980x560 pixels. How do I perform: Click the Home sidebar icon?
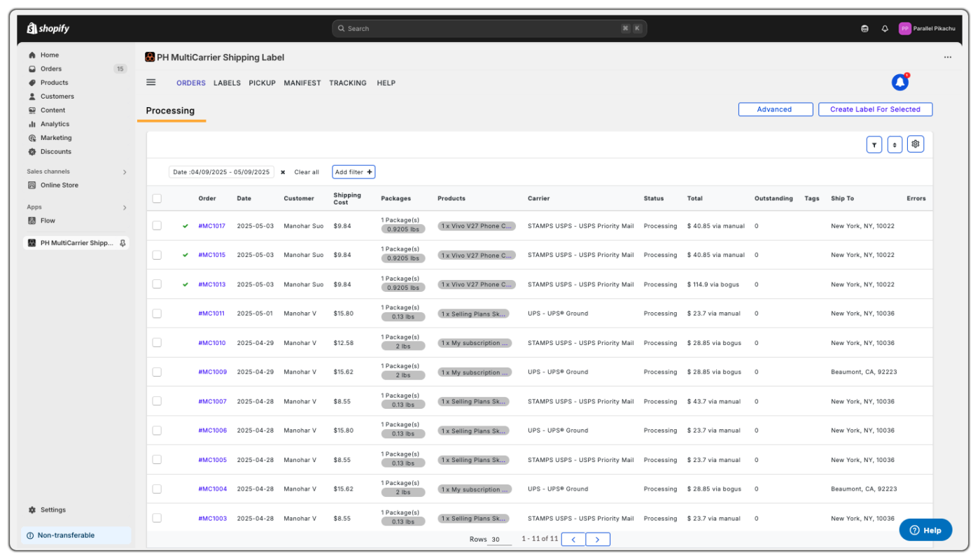[x=32, y=55]
